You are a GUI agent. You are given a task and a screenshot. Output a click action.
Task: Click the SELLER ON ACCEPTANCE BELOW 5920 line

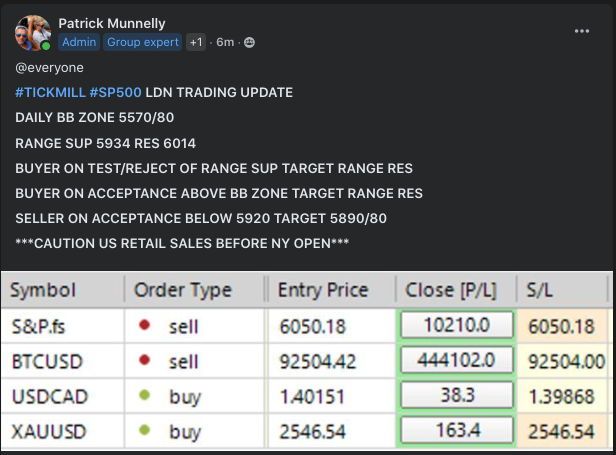(x=201, y=218)
